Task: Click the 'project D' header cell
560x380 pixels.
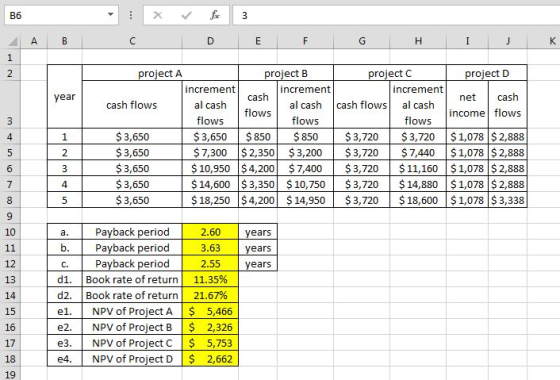Action: click(x=487, y=73)
